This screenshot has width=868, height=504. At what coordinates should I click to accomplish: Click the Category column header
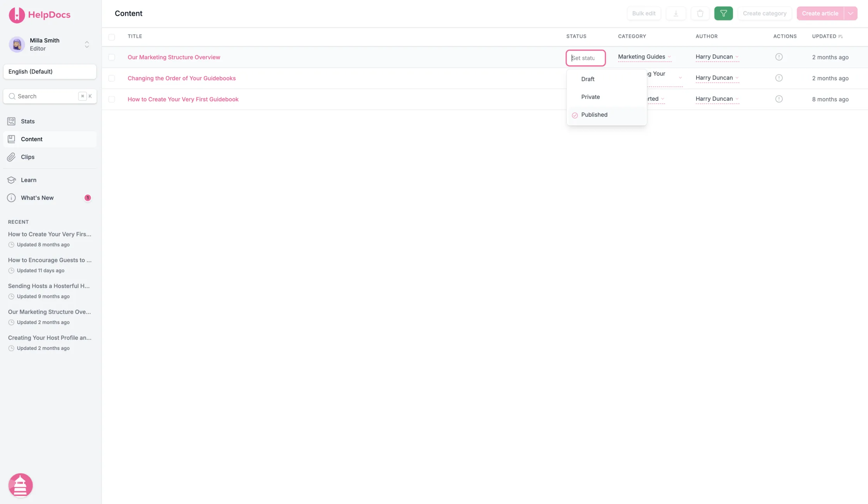(632, 36)
